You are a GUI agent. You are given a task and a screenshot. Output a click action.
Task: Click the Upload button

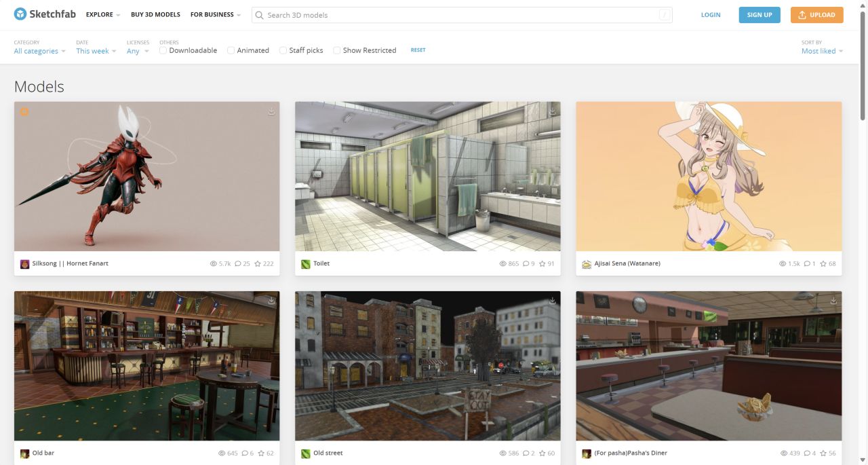click(817, 15)
